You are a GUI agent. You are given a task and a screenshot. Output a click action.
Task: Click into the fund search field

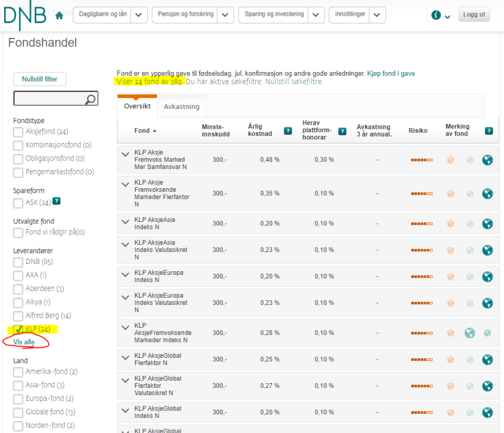click(x=49, y=99)
